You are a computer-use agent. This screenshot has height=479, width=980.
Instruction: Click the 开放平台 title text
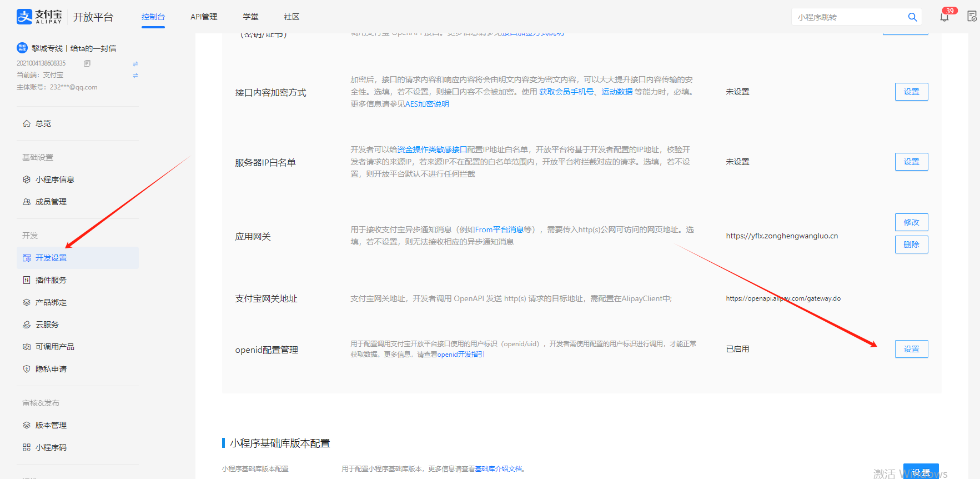click(93, 17)
